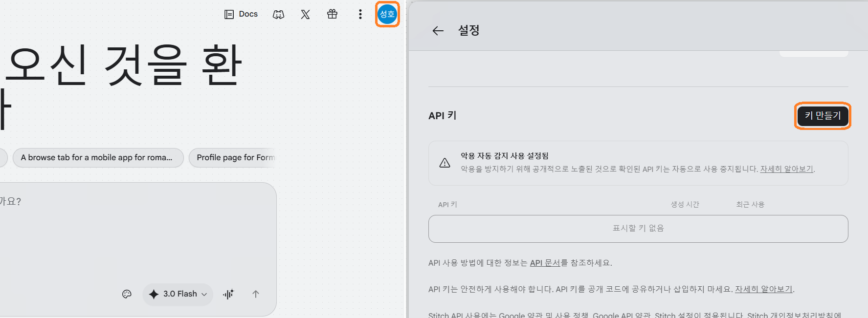Screen dimensions: 868x318
Task: Click the 악용 자동 감지 사용 설정됨 title
Action: 505,156
